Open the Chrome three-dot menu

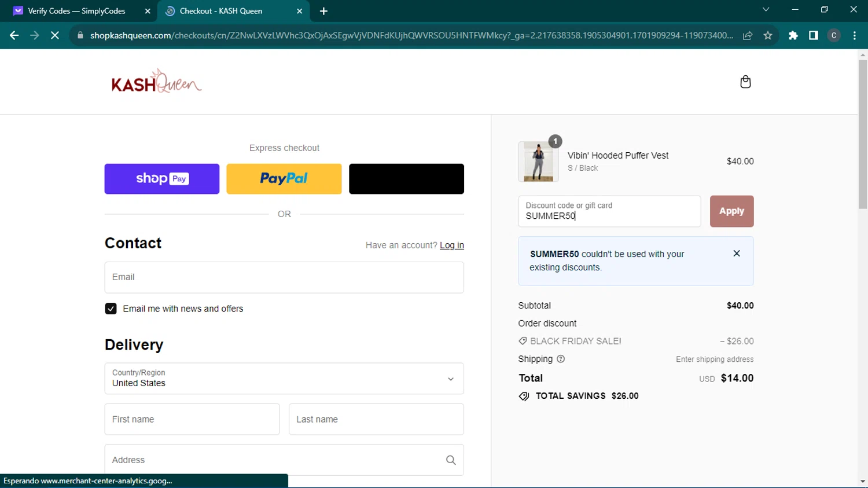[x=855, y=35]
